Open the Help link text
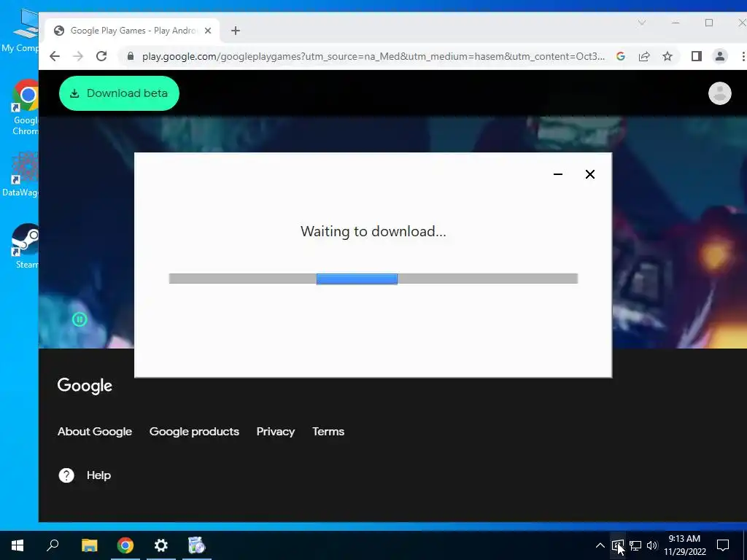This screenshot has height=560, width=747. pyautogui.click(x=98, y=475)
